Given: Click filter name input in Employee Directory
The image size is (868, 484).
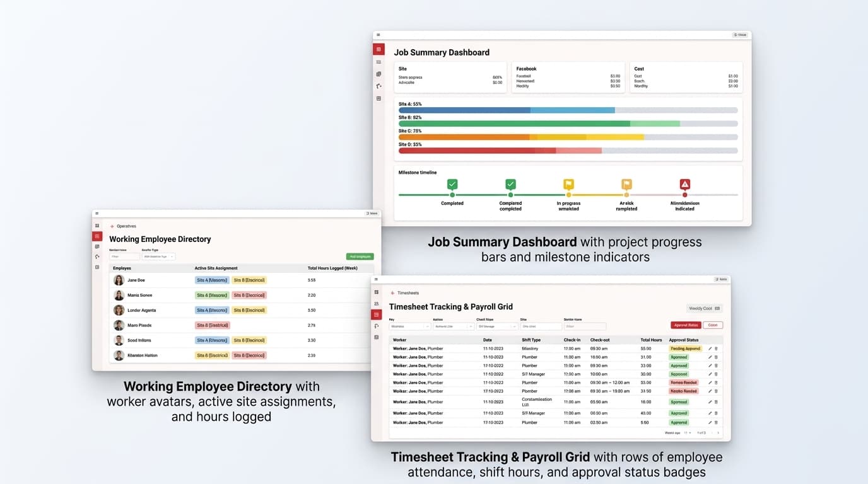Looking at the screenshot, I should pos(124,256).
